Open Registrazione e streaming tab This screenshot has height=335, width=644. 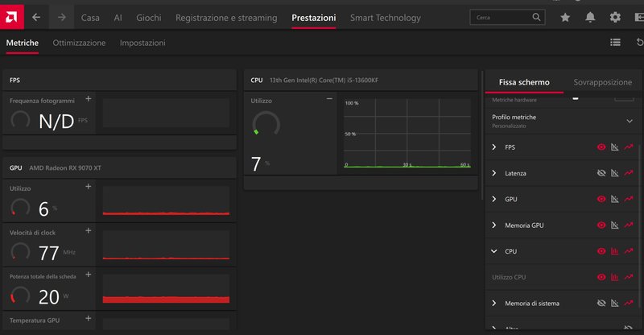(226, 18)
